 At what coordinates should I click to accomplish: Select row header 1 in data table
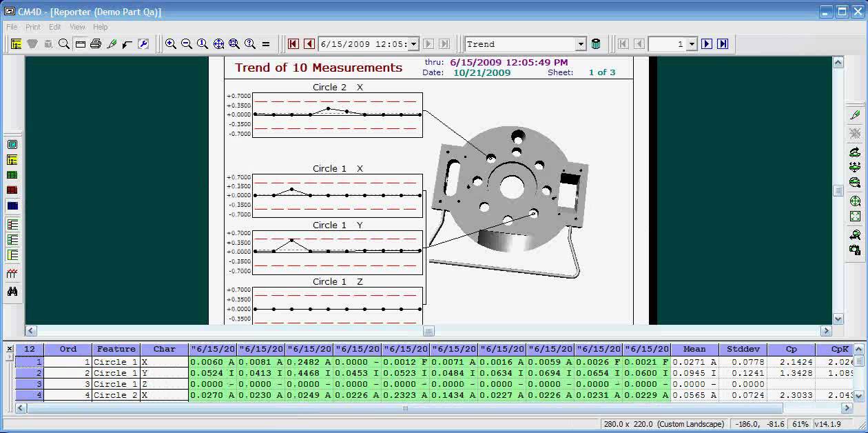point(30,362)
